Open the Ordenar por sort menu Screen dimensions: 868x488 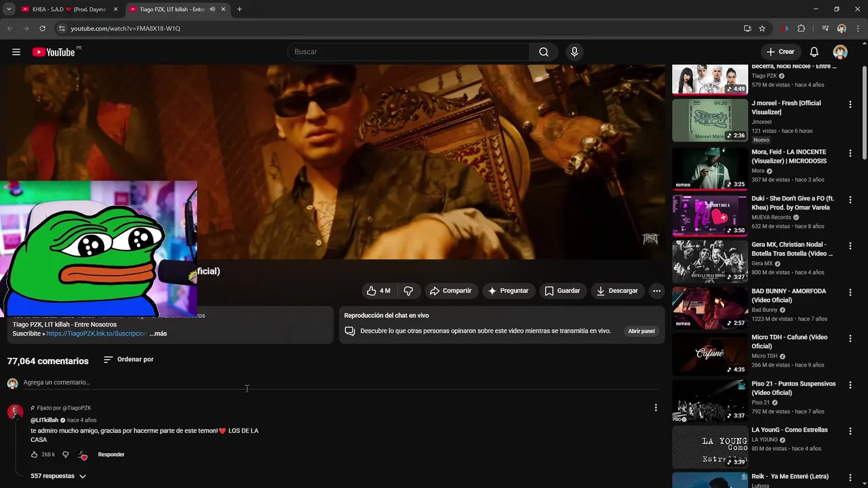click(129, 359)
